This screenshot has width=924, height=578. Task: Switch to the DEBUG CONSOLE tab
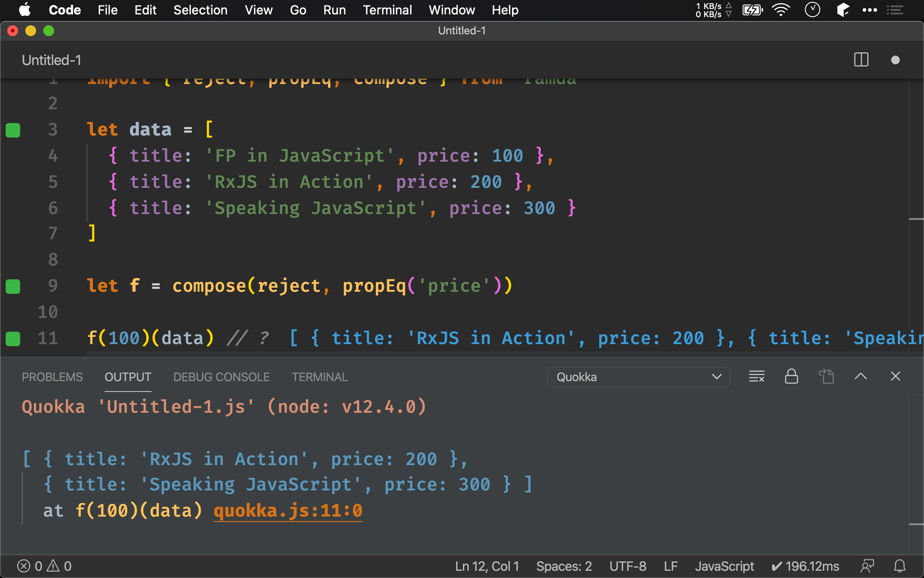pos(220,377)
